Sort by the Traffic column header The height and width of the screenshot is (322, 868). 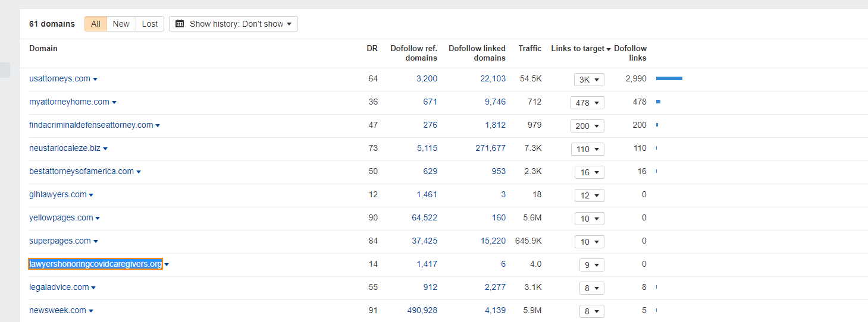click(x=529, y=48)
